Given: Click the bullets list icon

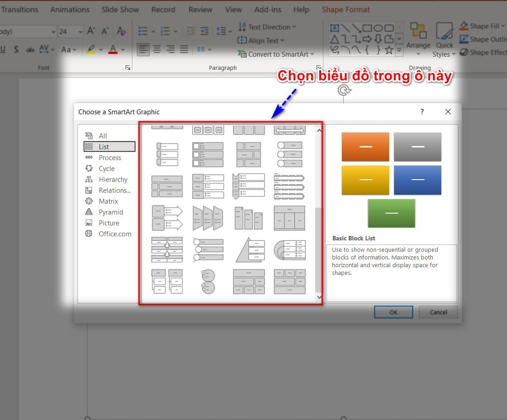Looking at the screenshot, I should 143,31.
